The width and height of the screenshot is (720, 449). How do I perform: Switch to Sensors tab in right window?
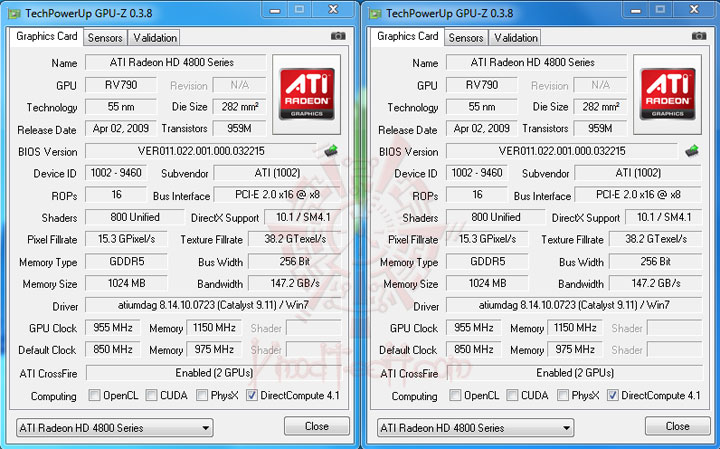tap(466, 38)
